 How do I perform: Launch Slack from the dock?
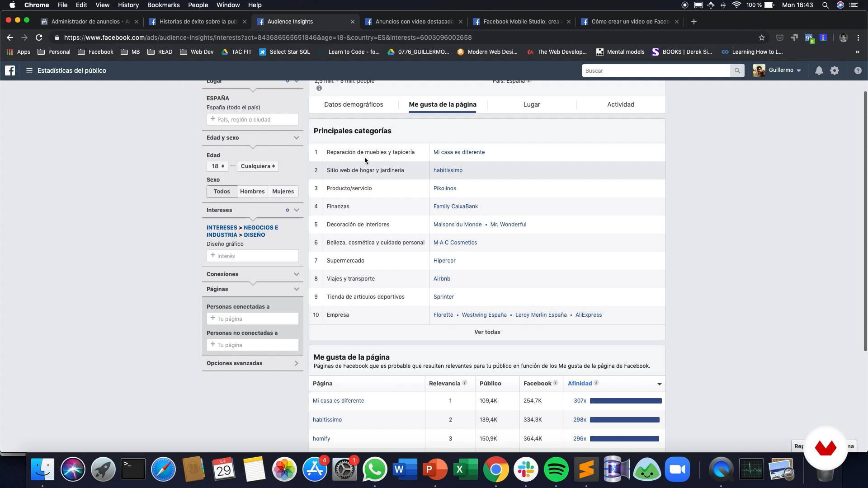(x=526, y=469)
